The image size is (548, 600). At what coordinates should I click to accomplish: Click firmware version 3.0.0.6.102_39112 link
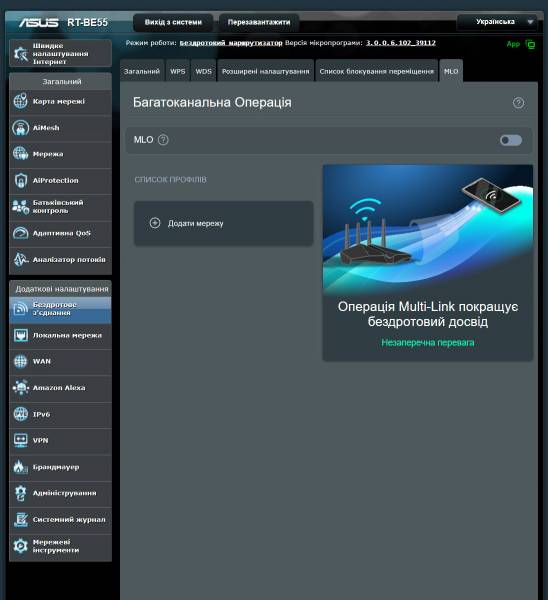point(401,43)
